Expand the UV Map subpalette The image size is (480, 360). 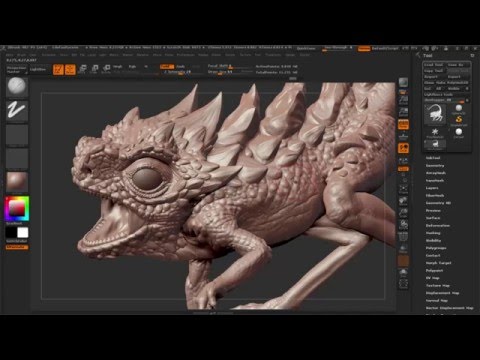coord(432,278)
